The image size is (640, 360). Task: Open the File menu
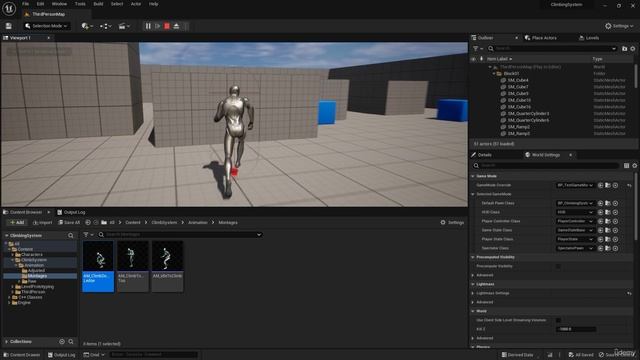[25, 4]
